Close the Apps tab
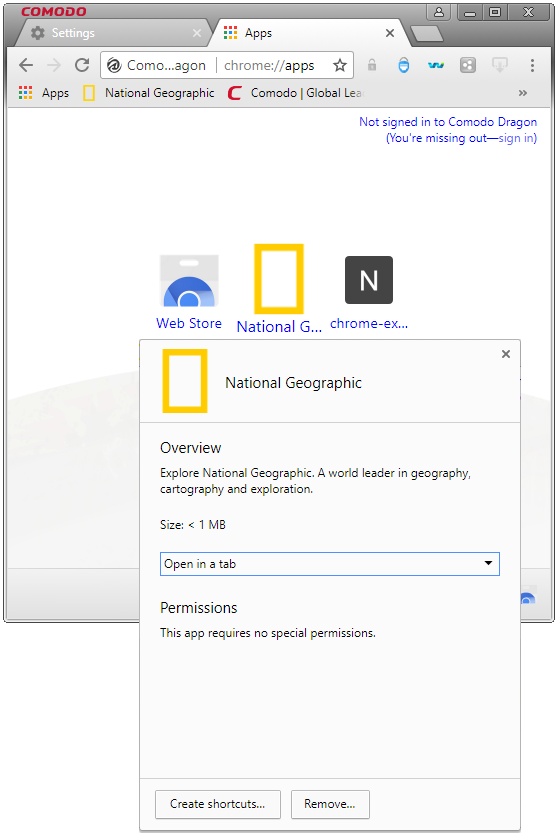Viewport: 558px width, 833px height. [x=390, y=33]
